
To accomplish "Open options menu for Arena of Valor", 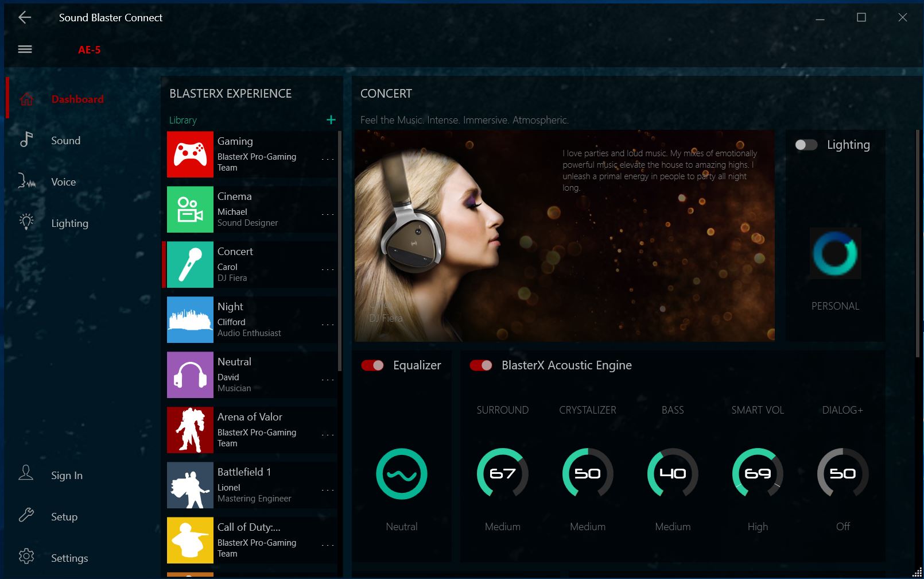I will click(x=328, y=435).
